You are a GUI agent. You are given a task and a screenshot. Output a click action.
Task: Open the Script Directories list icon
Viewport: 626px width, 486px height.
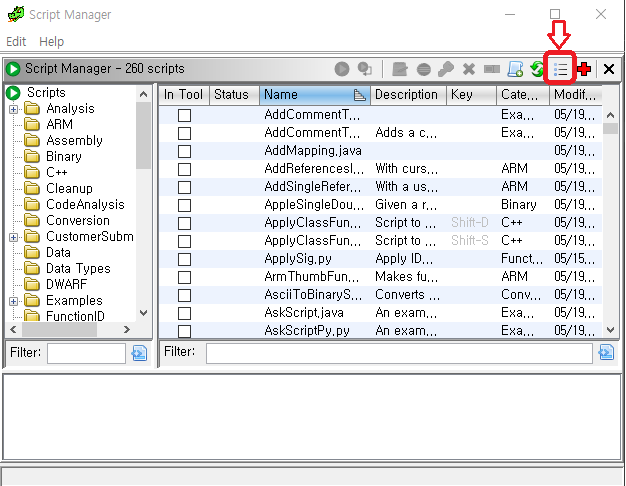(x=560, y=69)
